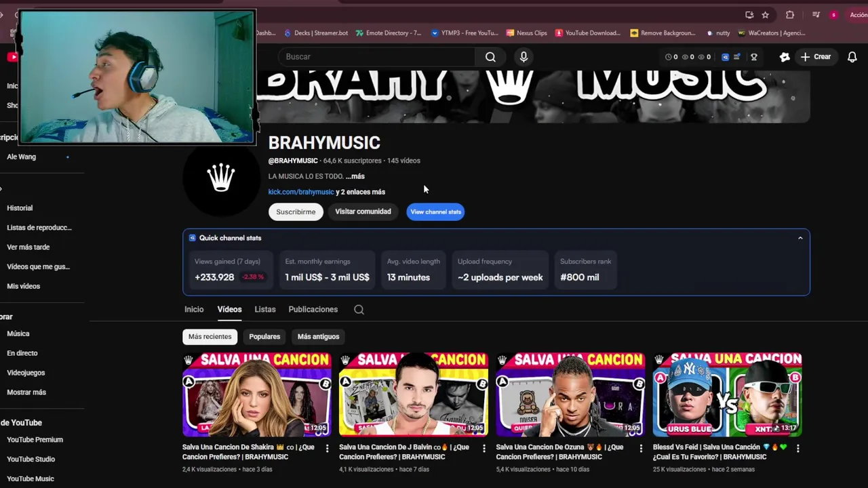The height and width of the screenshot is (488, 868).
Task: Click the search magnifier button
Action: (x=490, y=57)
